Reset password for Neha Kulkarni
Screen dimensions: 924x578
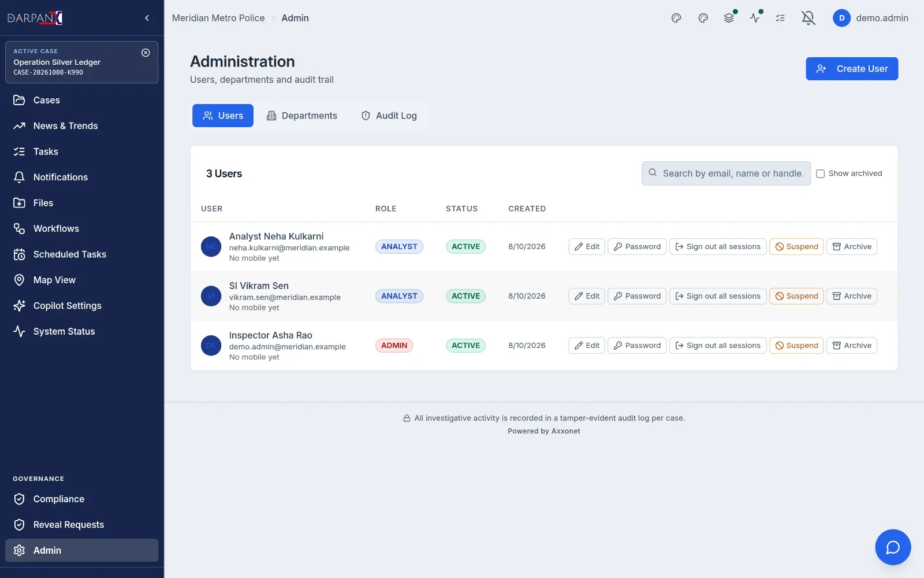point(637,247)
